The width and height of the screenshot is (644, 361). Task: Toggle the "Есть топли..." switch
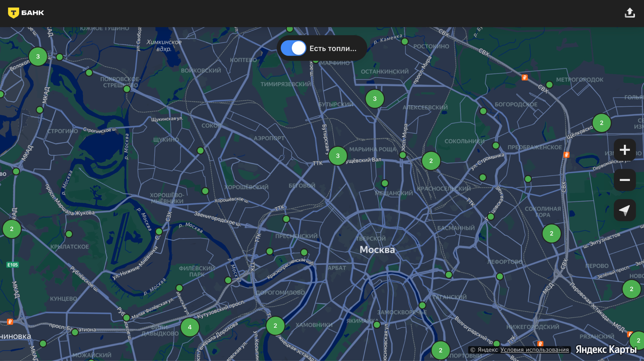[293, 48]
